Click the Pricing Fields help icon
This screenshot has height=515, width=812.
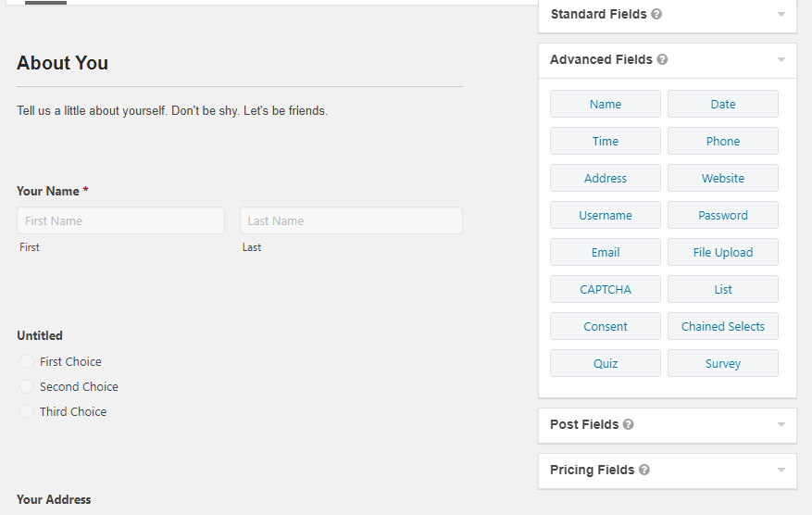(644, 471)
